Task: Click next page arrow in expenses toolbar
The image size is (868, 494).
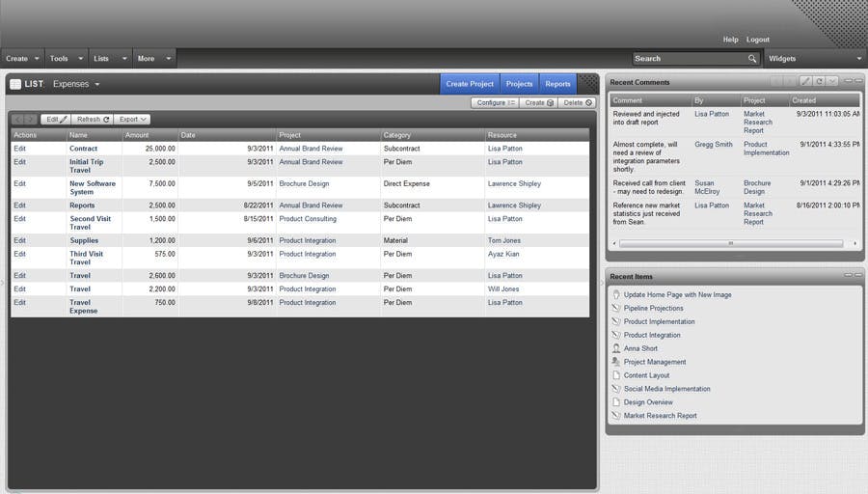Action: pyautogui.click(x=31, y=119)
